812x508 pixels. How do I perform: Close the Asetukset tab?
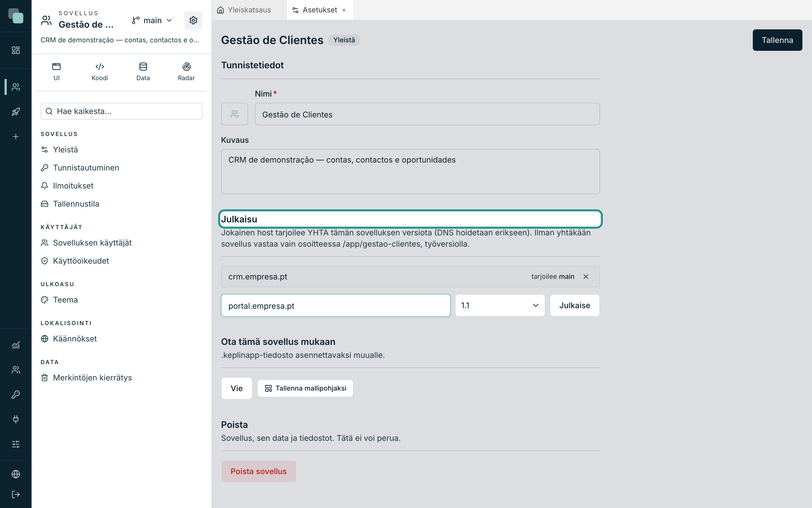click(344, 10)
